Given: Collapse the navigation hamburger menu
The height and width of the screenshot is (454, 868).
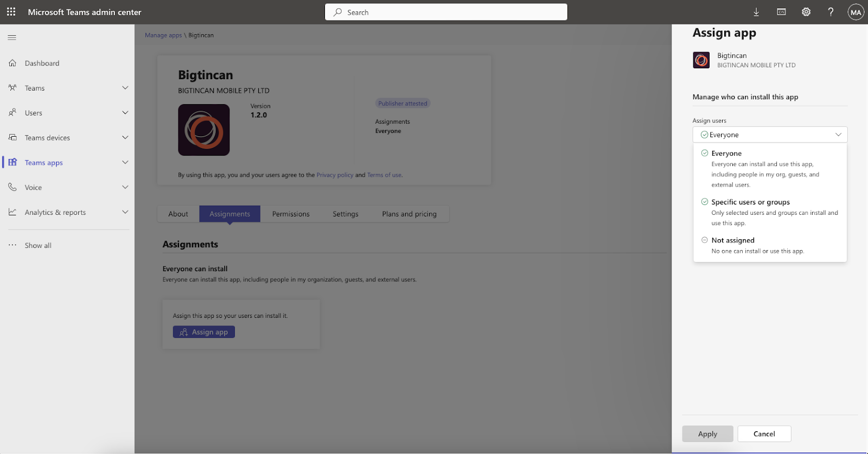Looking at the screenshot, I should tap(12, 37).
